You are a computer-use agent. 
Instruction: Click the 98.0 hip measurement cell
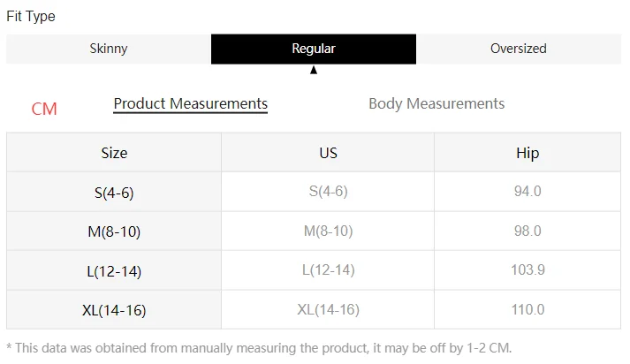coord(528,231)
